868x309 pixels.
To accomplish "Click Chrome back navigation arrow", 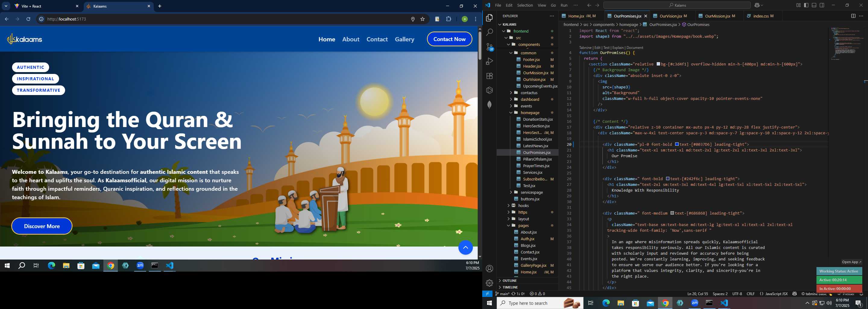I will [x=6, y=19].
